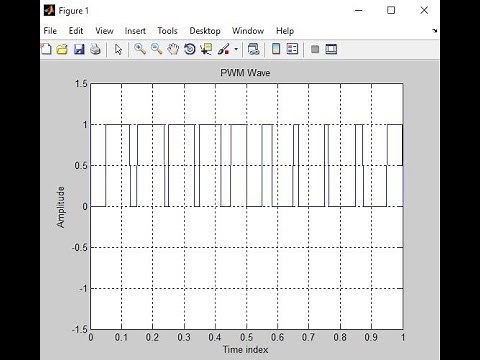Activate the Data Cursor tool
The image size is (480, 360).
click(x=206, y=49)
